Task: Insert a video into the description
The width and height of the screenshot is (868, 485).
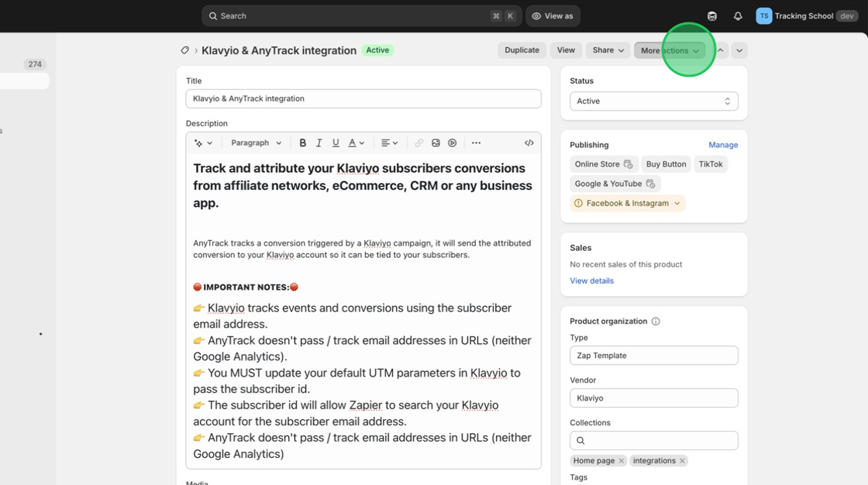Action: tap(453, 143)
